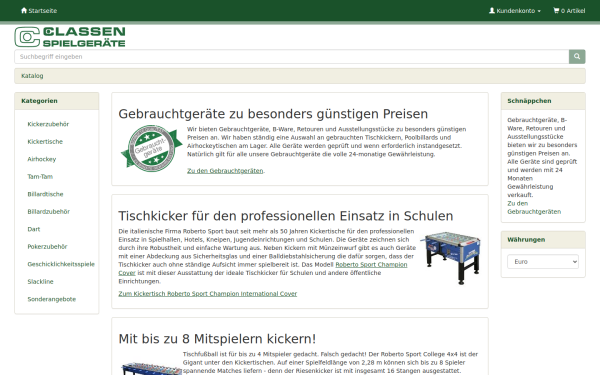Open inline Roberto Sport Champion Cover link
Screen dimensions: 600x375
pyautogui.click(x=263, y=269)
